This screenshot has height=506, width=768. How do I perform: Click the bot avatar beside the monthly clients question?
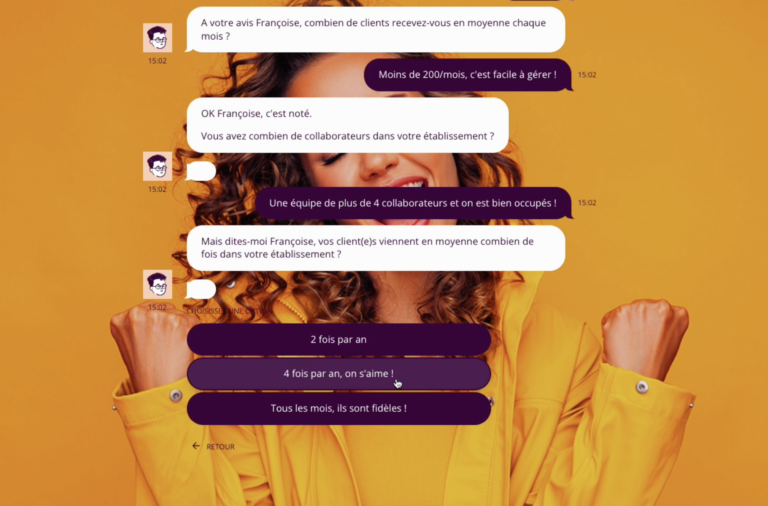(157, 38)
